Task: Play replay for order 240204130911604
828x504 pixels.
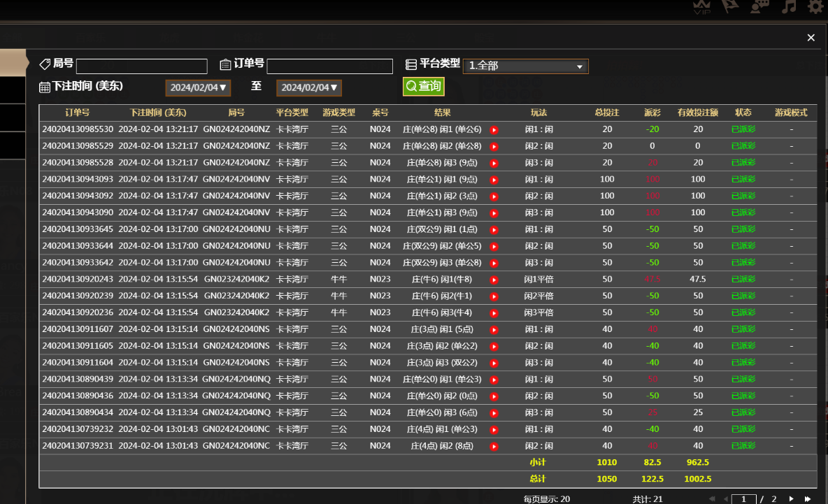Action: point(494,363)
